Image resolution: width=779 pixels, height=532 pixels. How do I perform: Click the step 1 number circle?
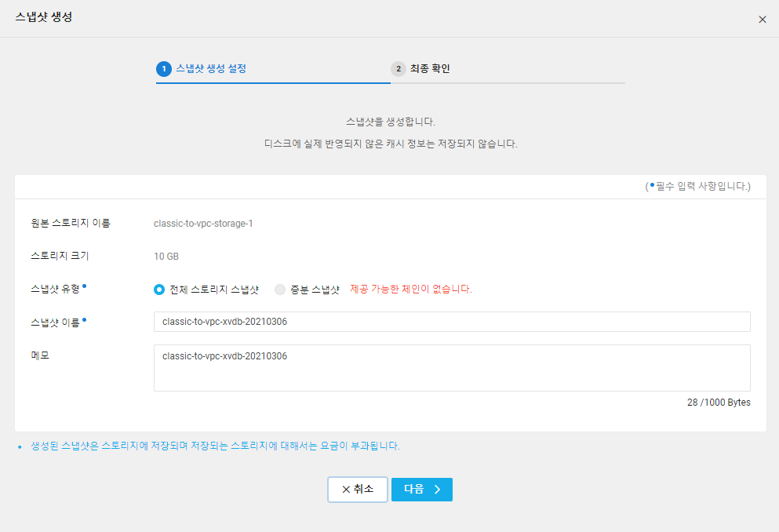(x=164, y=68)
